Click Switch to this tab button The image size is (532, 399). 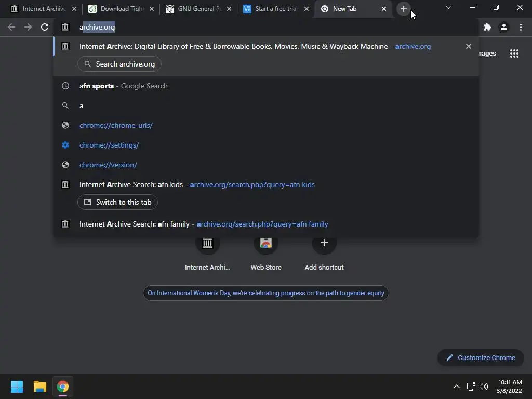click(x=117, y=202)
